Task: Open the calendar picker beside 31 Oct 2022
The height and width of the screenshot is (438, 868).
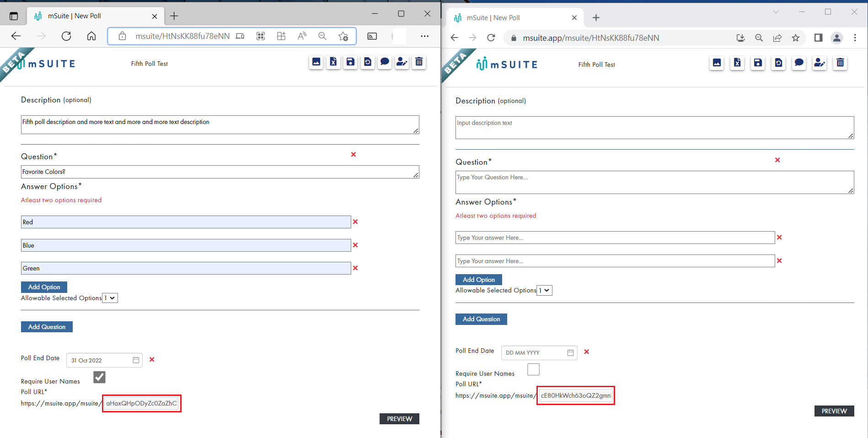Action: (135, 360)
